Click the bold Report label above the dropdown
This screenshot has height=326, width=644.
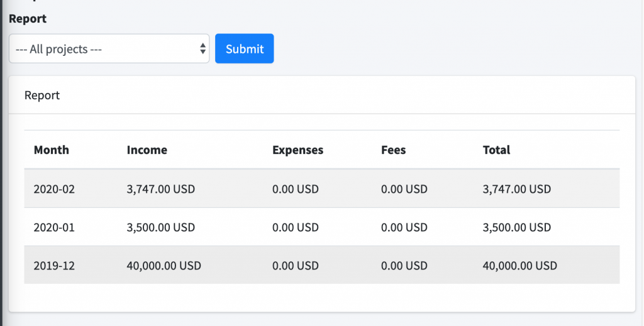28,19
